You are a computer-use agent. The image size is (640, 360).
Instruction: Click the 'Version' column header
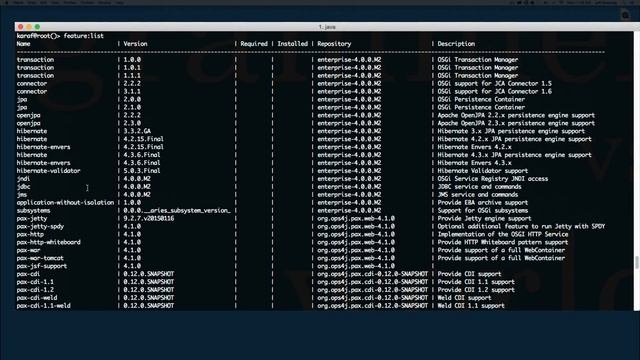click(x=136, y=44)
